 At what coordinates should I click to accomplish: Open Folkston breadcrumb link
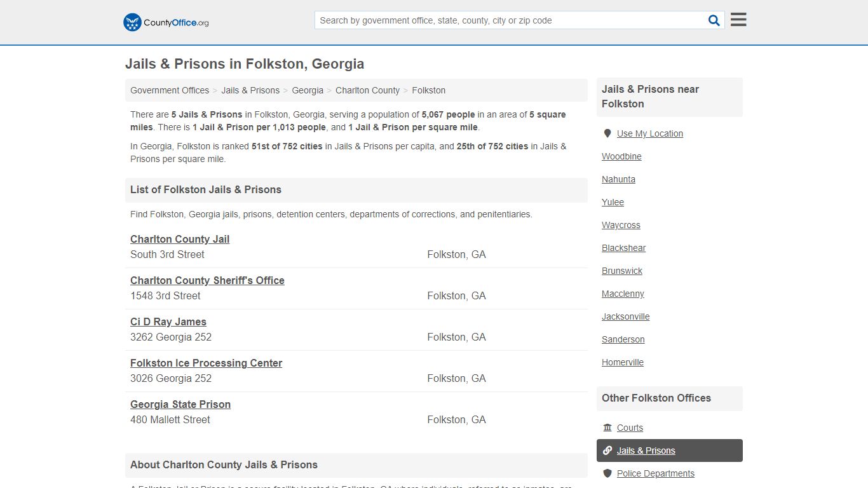pos(428,90)
